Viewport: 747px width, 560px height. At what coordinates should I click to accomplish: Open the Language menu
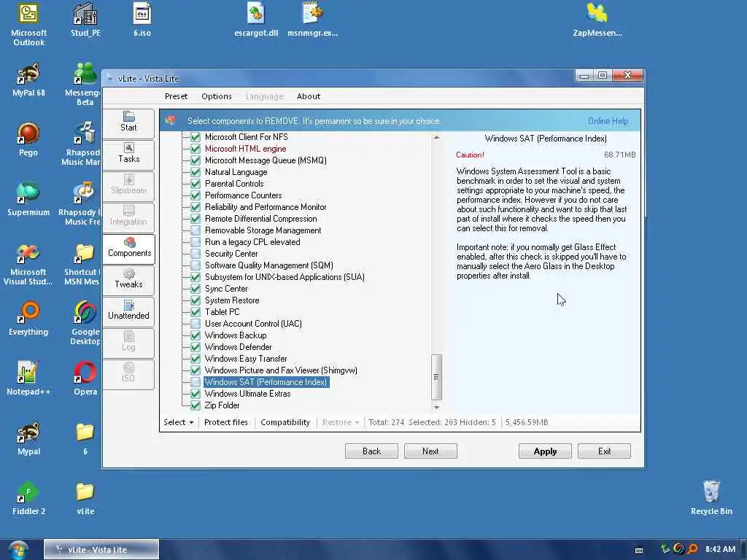264,96
